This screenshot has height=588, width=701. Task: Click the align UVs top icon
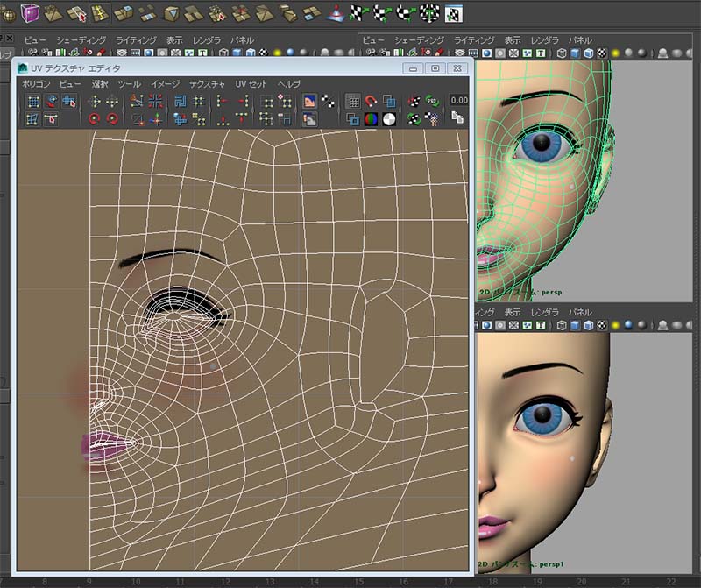pos(242,119)
